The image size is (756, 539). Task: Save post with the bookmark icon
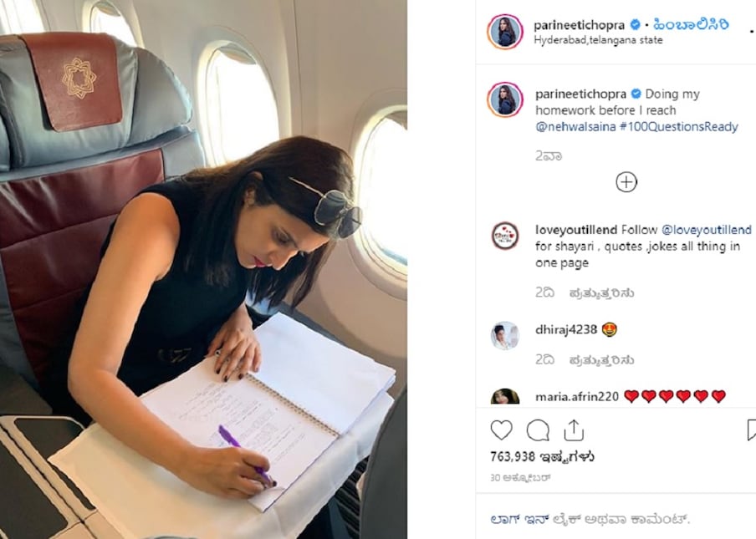coord(751,430)
